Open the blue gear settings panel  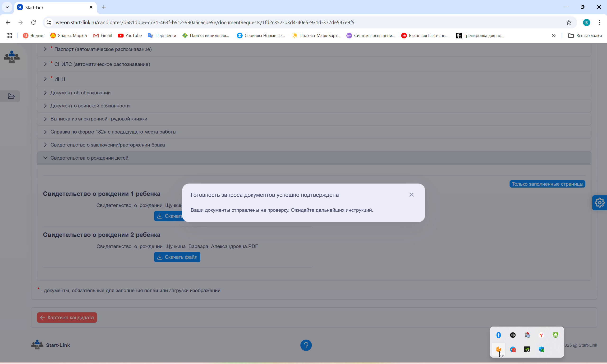click(599, 203)
